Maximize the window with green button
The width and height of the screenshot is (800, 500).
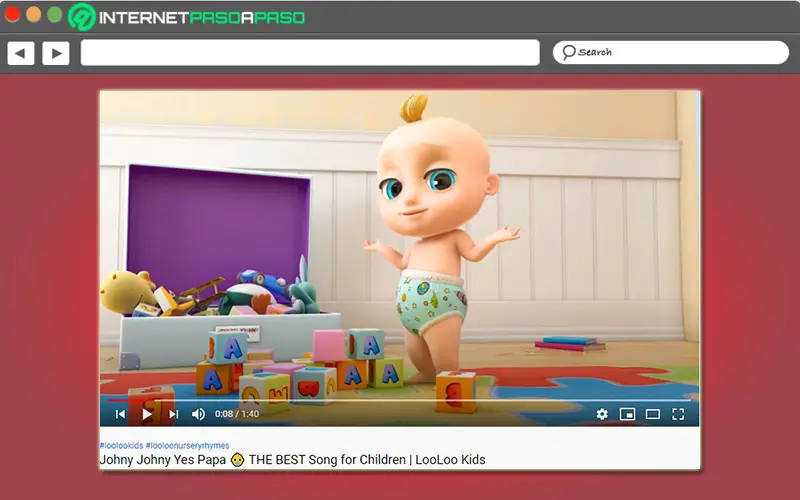click(55, 14)
